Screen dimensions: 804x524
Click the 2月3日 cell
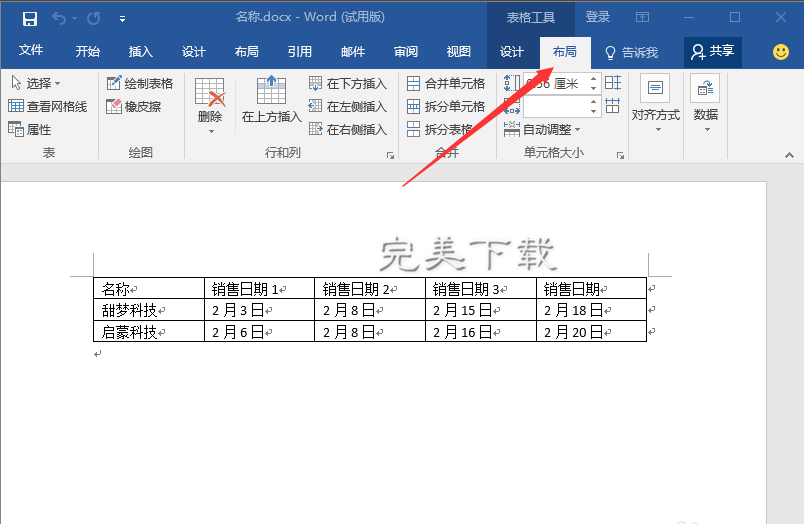coord(259,310)
